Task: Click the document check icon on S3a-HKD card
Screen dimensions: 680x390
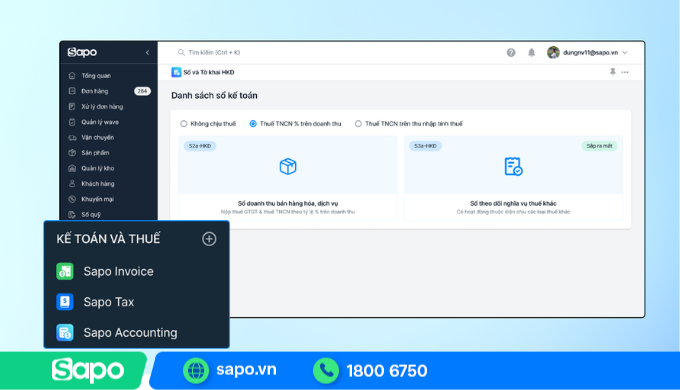Action: (x=513, y=166)
